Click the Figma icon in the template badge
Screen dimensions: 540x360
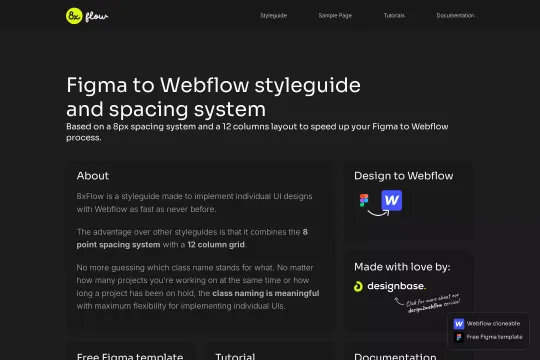point(459,337)
